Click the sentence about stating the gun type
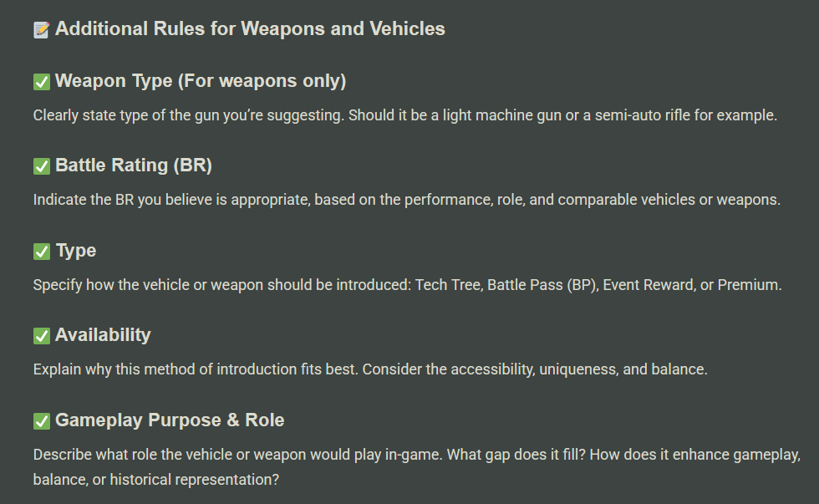819x504 pixels. point(405,115)
